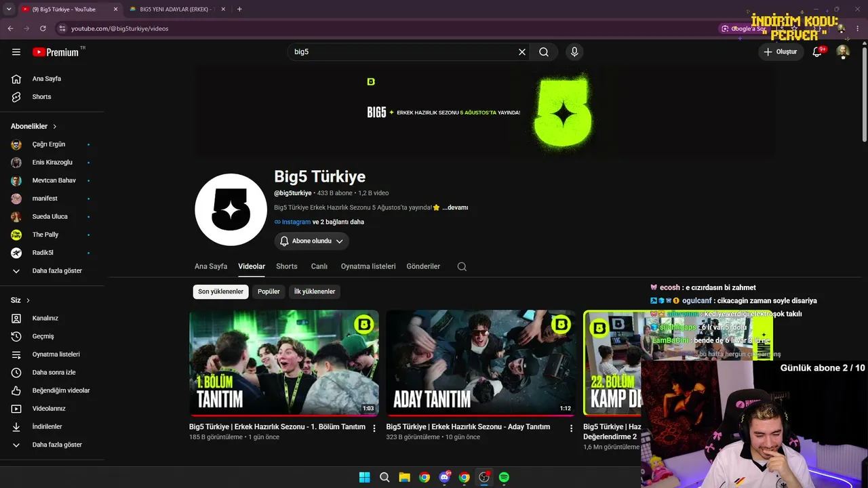This screenshot has height=488, width=868.
Task: Reload the page with browser refresh
Action: [43, 28]
